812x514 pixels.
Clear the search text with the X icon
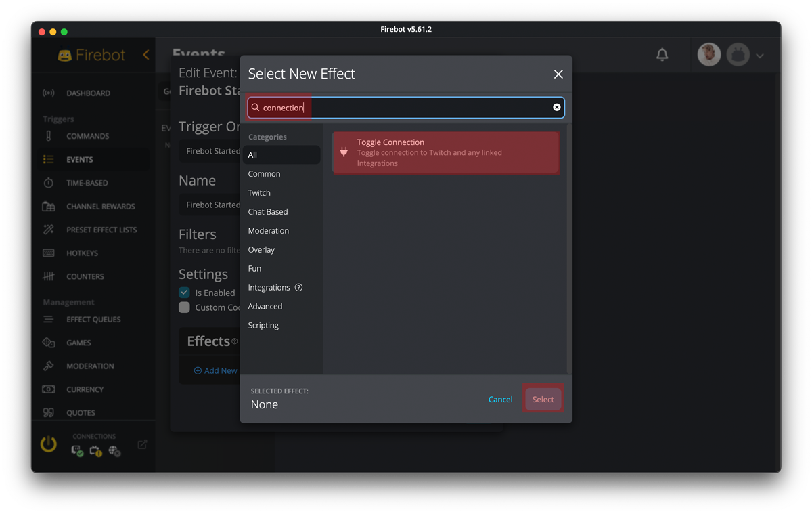[557, 108]
